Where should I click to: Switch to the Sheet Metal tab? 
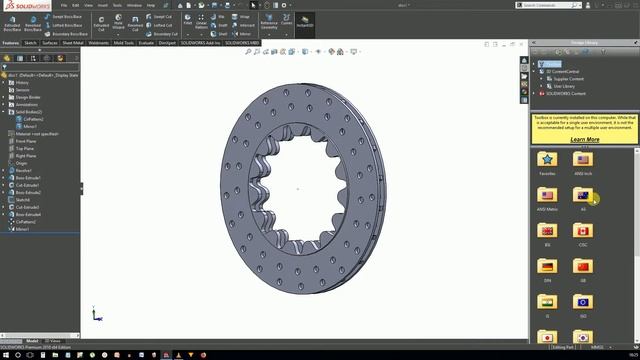73,43
